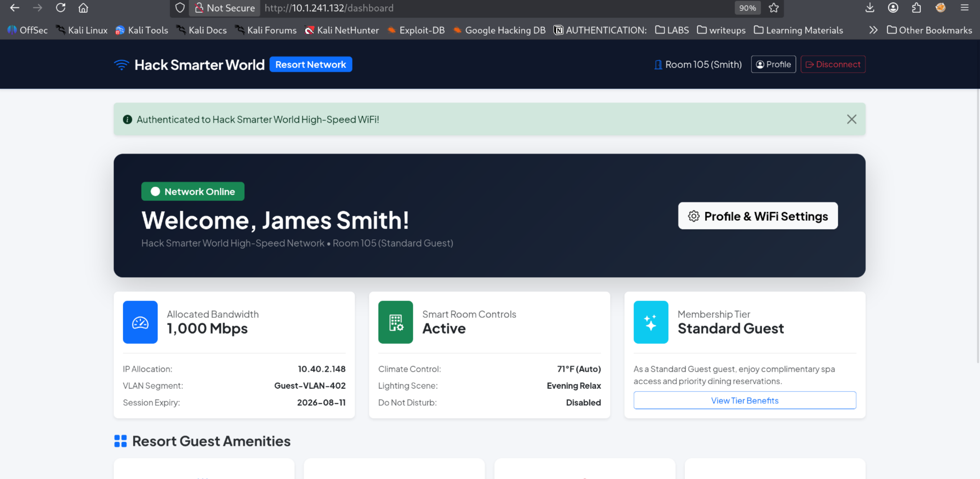Expand the Other Bookmarks folder
The width and height of the screenshot is (980, 479).
[x=929, y=30]
